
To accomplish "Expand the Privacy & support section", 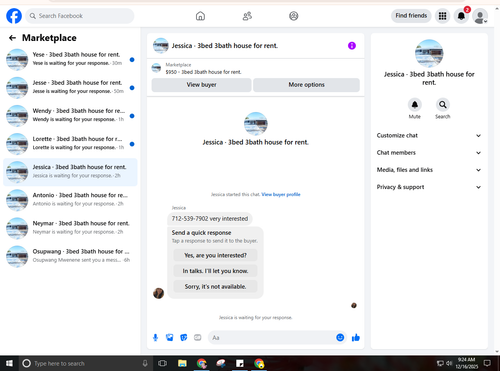I will coord(429,187).
